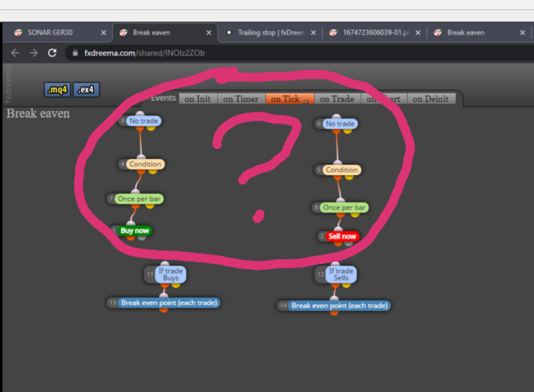Reload the fxdreema page

coord(52,53)
